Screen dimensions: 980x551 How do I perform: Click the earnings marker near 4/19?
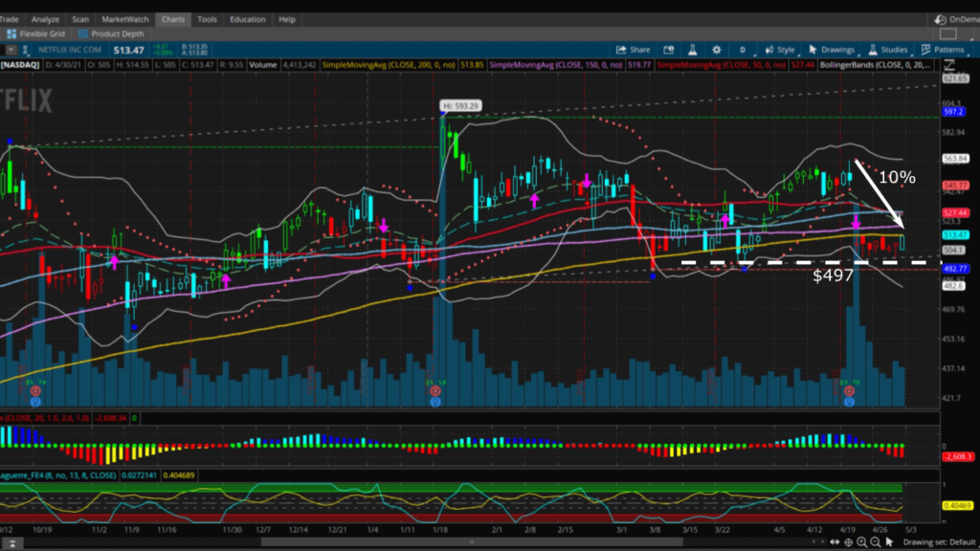point(849,391)
